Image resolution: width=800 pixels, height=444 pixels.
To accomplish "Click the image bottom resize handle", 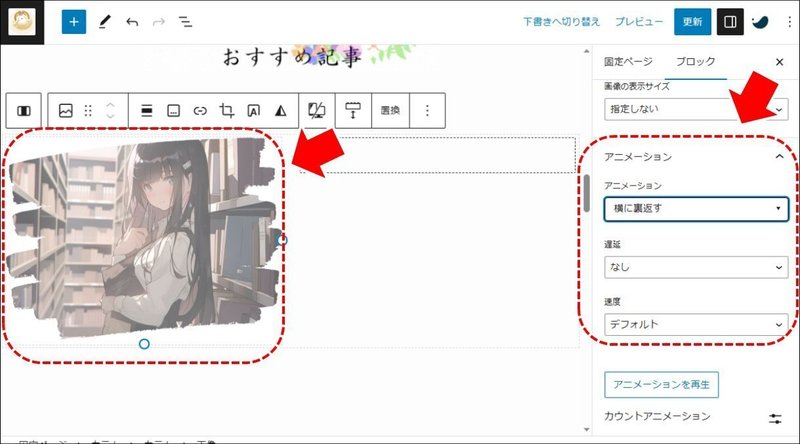I will pos(144,344).
